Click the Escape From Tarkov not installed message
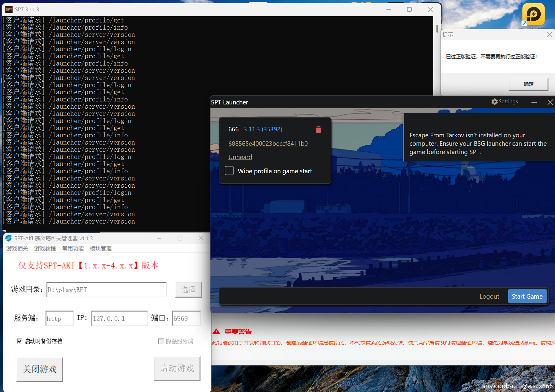Viewport: 555px width, 392px height. coord(478,143)
